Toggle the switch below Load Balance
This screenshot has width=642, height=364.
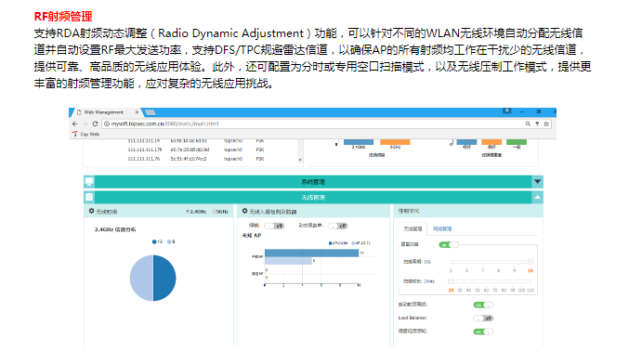click(x=483, y=331)
